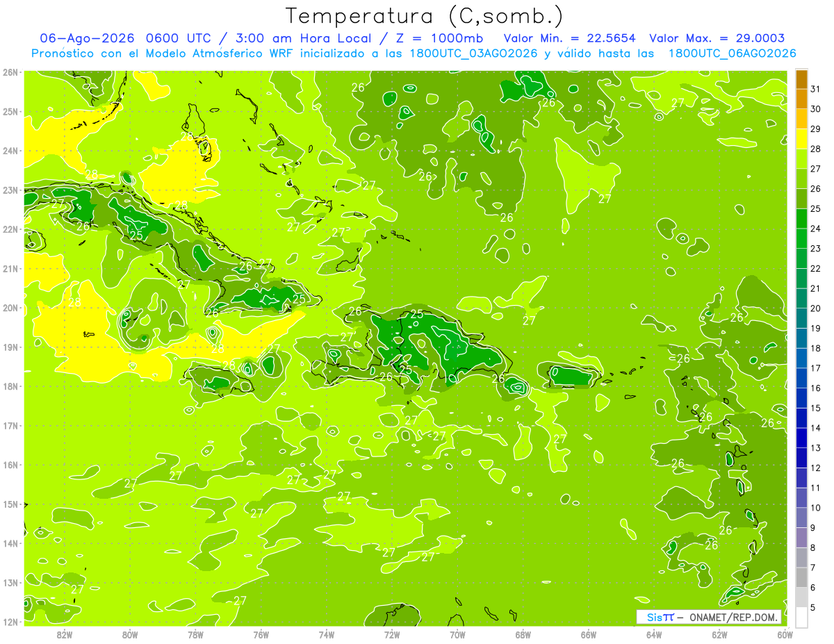The width and height of the screenshot is (834, 644).
Task: Select the purple swatch between 8 and 9
Action: (801, 537)
